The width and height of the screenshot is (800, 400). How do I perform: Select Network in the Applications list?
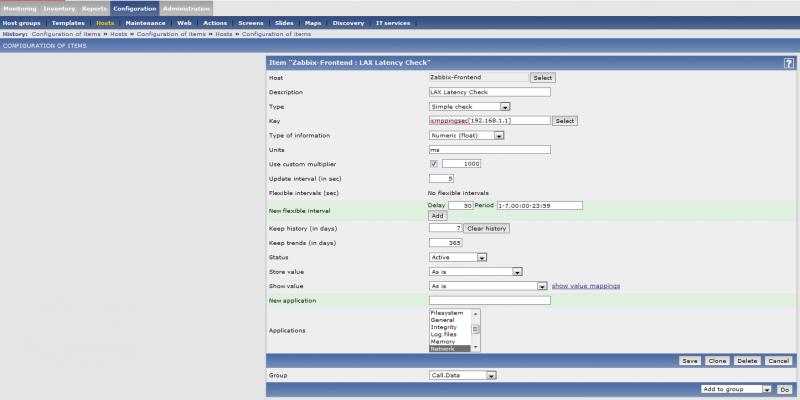pyautogui.click(x=449, y=349)
